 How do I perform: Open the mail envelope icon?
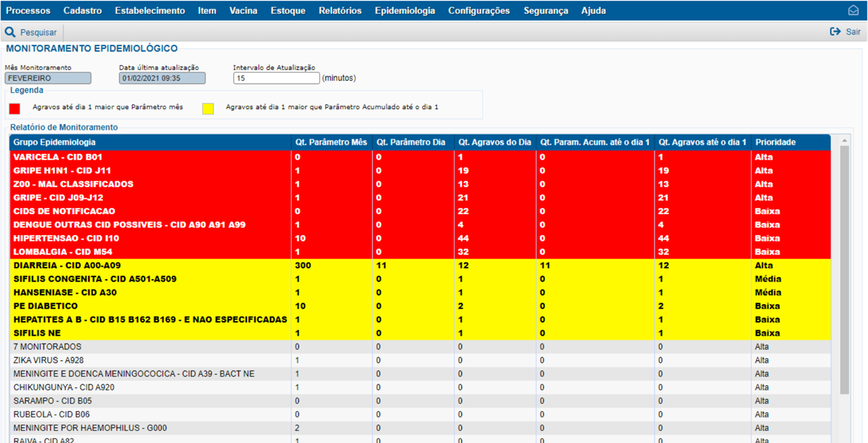(854, 11)
